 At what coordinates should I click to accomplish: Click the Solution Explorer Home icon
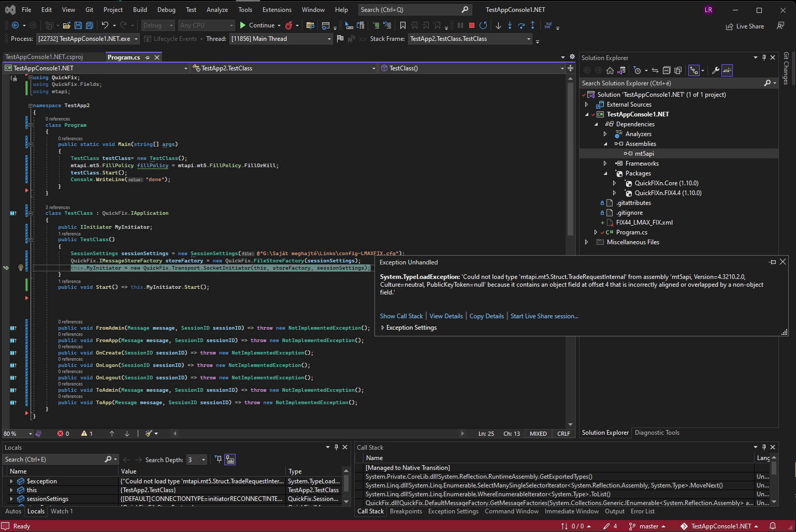[x=610, y=70]
